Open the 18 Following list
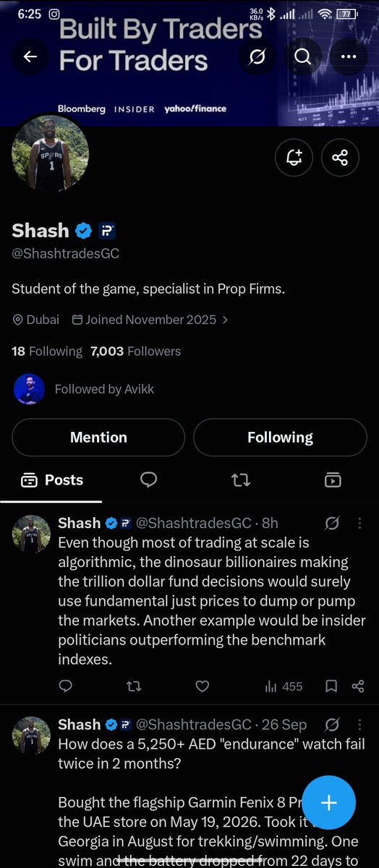 (47, 352)
